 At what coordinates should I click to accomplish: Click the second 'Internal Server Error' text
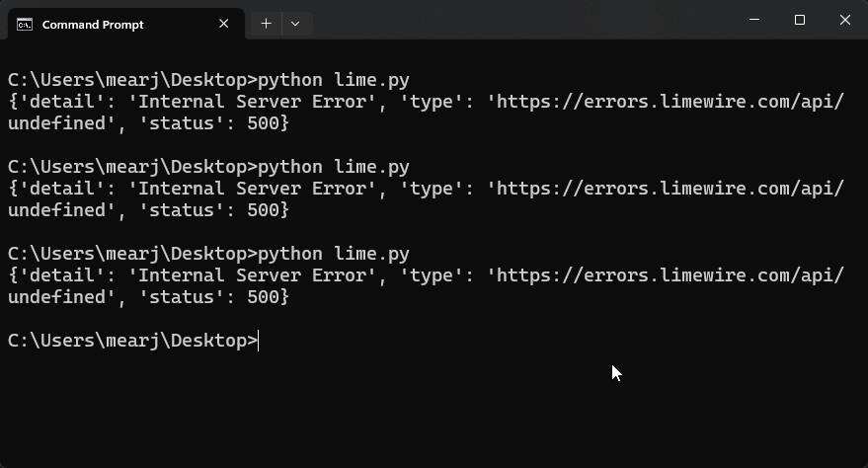point(258,189)
